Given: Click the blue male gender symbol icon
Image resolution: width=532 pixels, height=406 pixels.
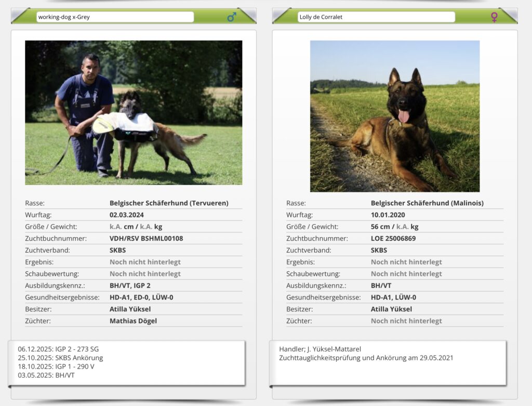Looking at the screenshot, I should pos(232,17).
